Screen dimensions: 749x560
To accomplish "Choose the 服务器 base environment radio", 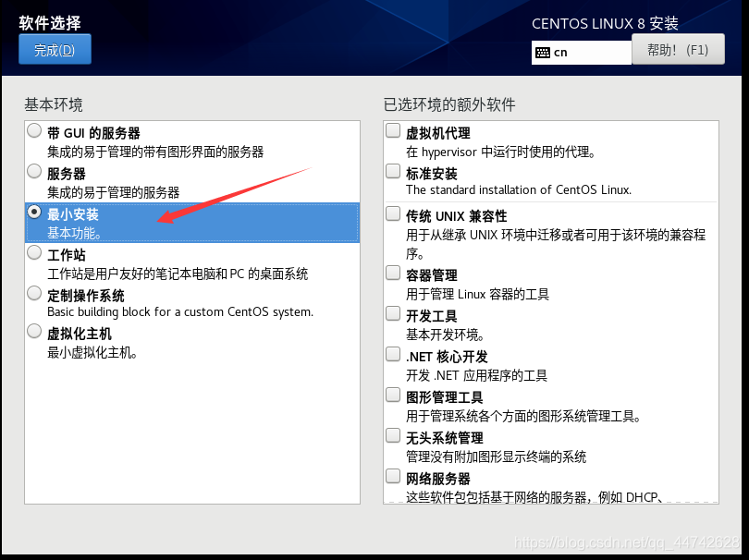I will 34,171.
